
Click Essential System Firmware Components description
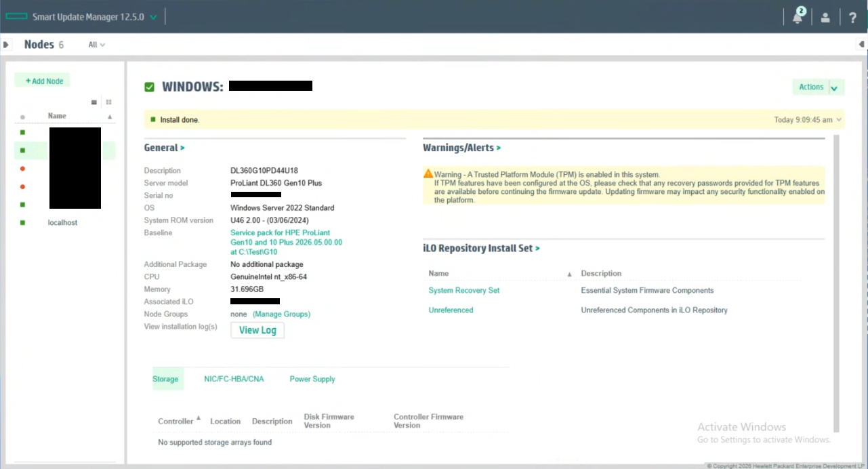pos(647,290)
